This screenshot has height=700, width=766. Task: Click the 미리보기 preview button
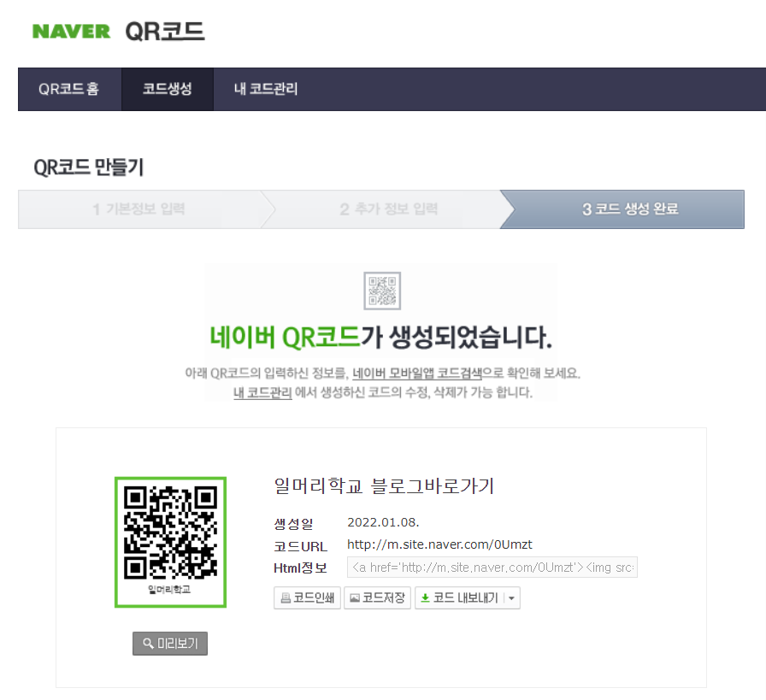[170, 644]
